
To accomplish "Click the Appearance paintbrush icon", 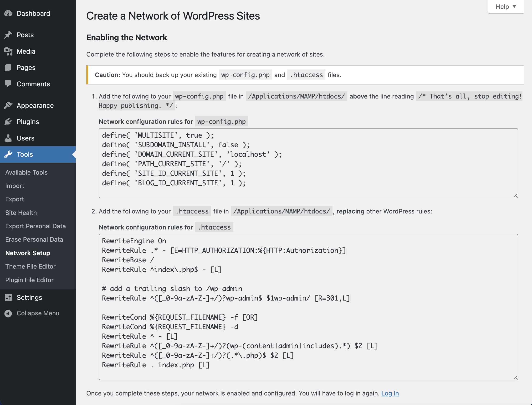I will [x=8, y=105].
